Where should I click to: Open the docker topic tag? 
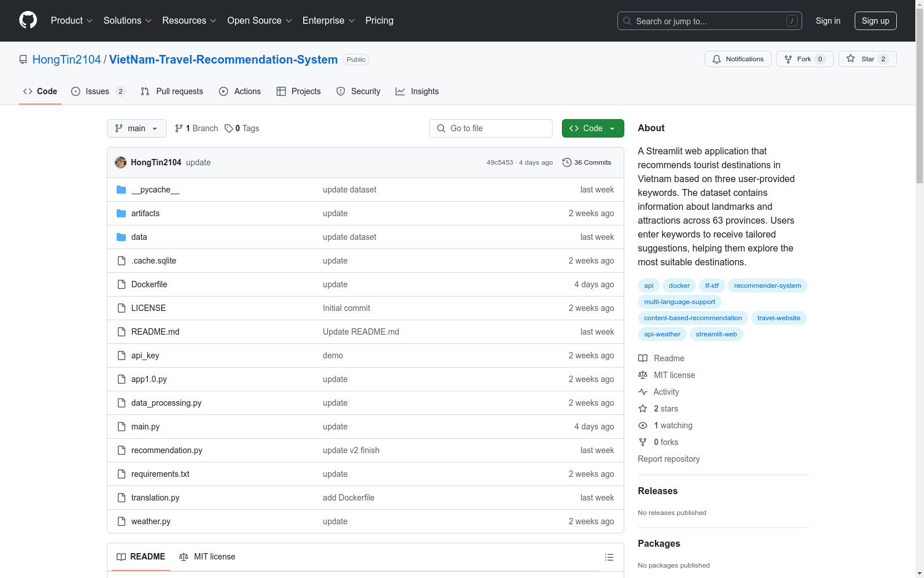pos(679,286)
